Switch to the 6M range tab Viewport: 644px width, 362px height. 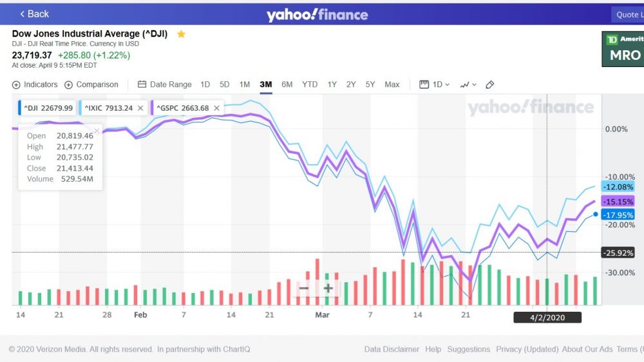point(287,84)
